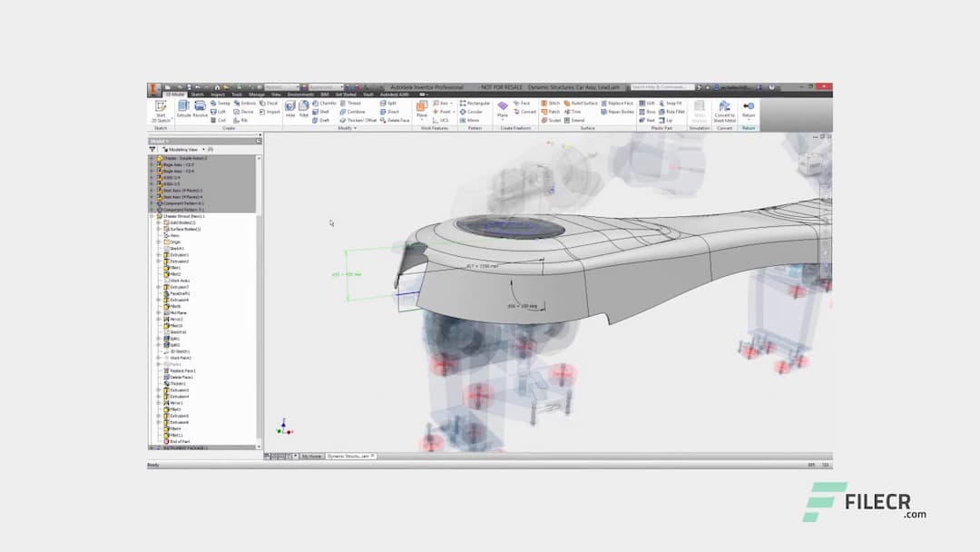Expand the Origin folder in the browser

pyautogui.click(x=158, y=242)
